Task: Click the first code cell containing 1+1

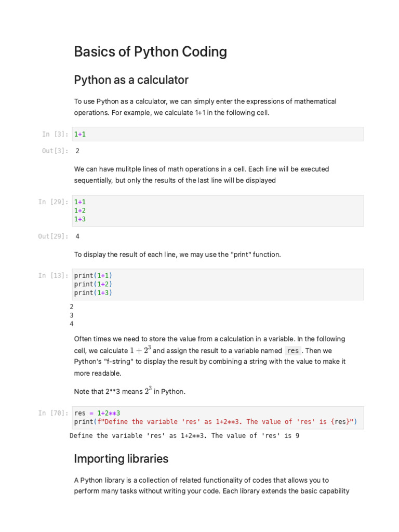Action: [x=218, y=134]
